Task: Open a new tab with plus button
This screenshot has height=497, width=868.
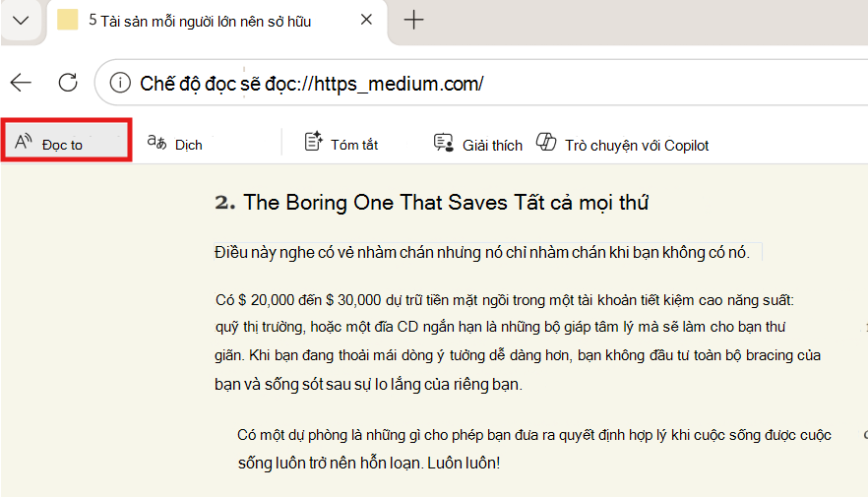Action: click(413, 21)
